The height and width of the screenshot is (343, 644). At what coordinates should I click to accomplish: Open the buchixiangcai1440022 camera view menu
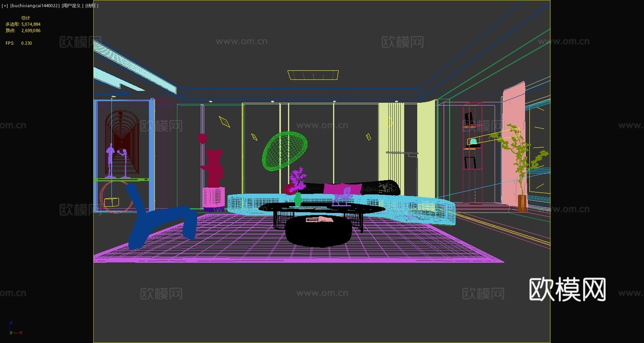(35, 6)
